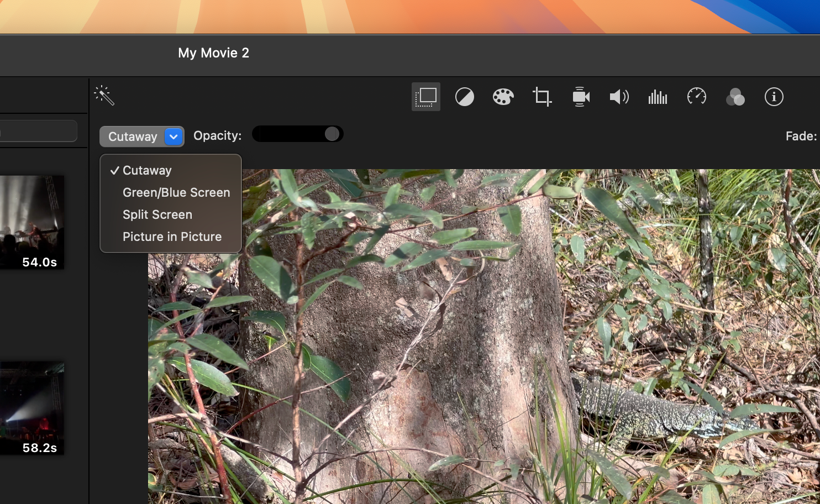Click the My Movie 2 title
The width and height of the screenshot is (820, 504).
coord(213,53)
